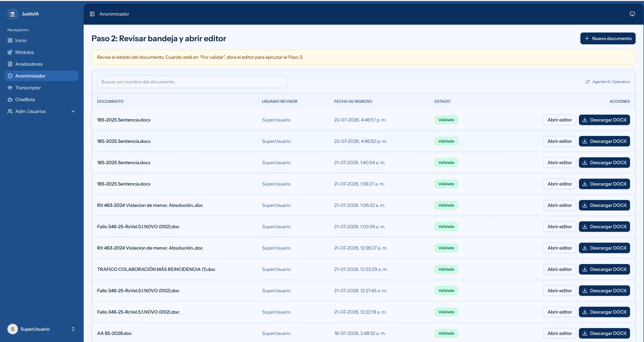
Task: Click the ESTADO column header
Action: (x=442, y=101)
